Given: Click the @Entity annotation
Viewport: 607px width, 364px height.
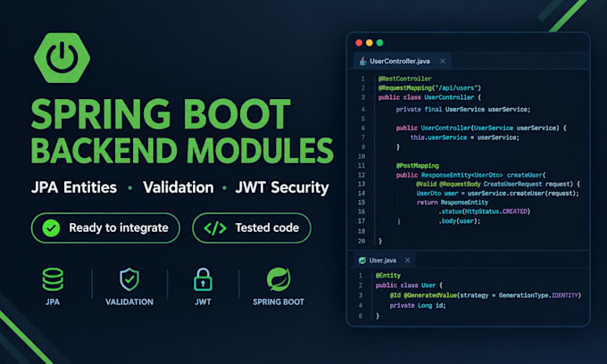Looking at the screenshot, I should click(388, 276).
